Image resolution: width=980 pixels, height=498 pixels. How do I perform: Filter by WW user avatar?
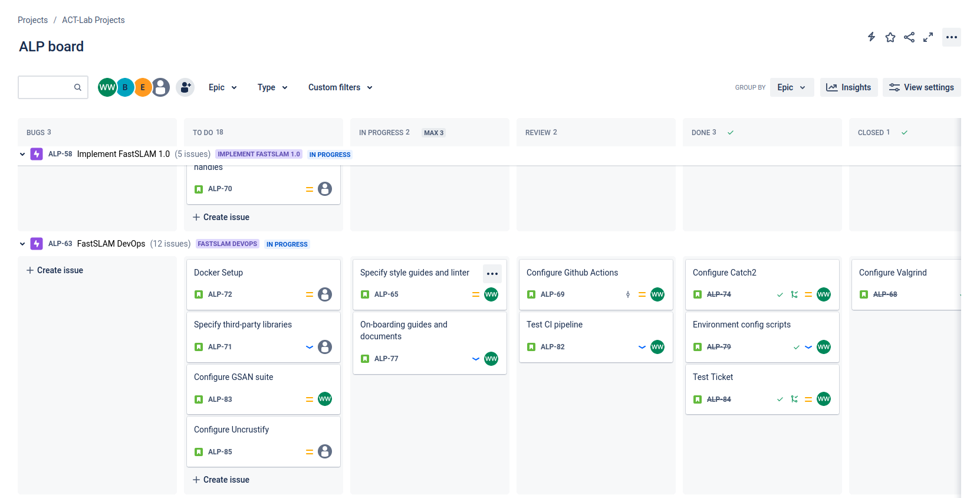[x=107, y=87]
